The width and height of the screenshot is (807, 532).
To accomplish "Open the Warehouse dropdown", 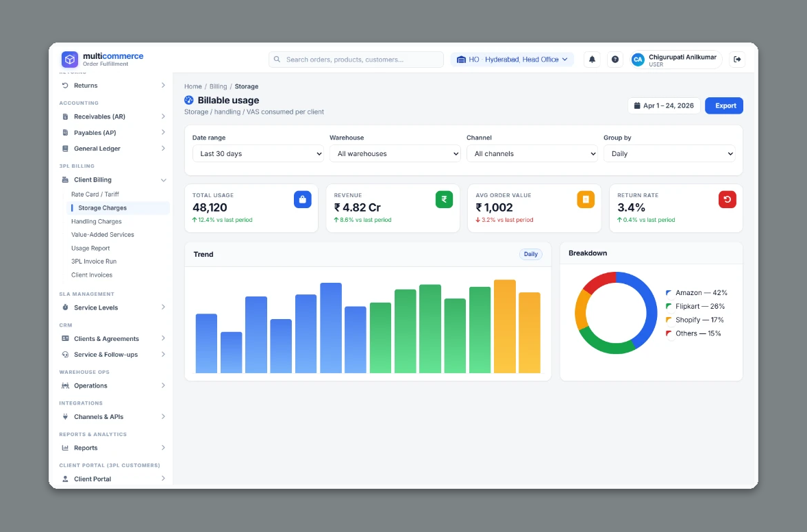I will pyautogui.click(x=395, y=153).
